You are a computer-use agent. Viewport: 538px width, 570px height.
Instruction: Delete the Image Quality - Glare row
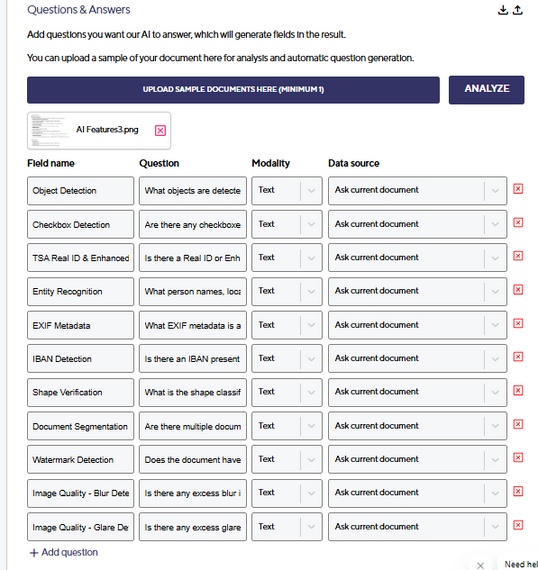click(x=518, y=525)
